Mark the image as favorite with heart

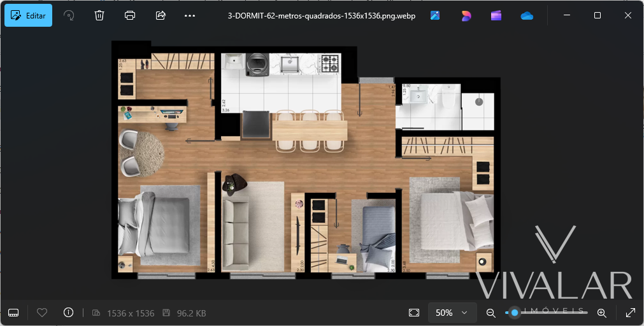(x=42, y=313)
